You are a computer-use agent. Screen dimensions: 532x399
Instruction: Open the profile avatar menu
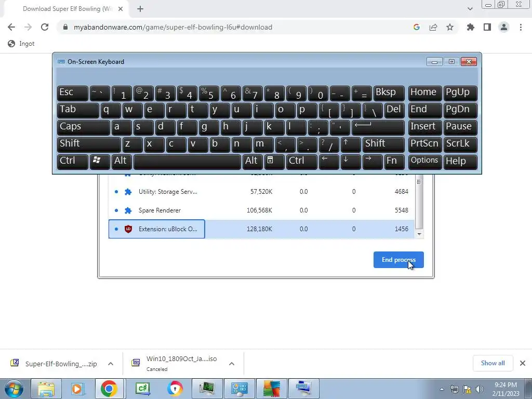504,27
